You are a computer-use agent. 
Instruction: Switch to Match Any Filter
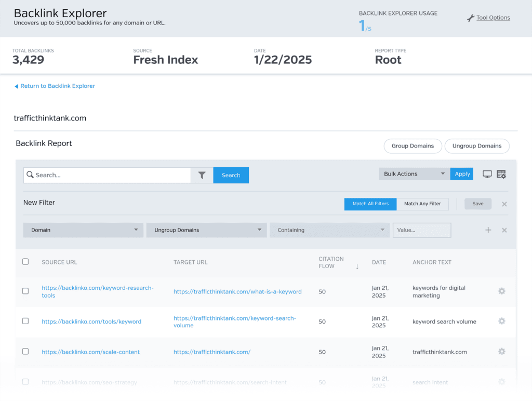click(x=422, y=204)
